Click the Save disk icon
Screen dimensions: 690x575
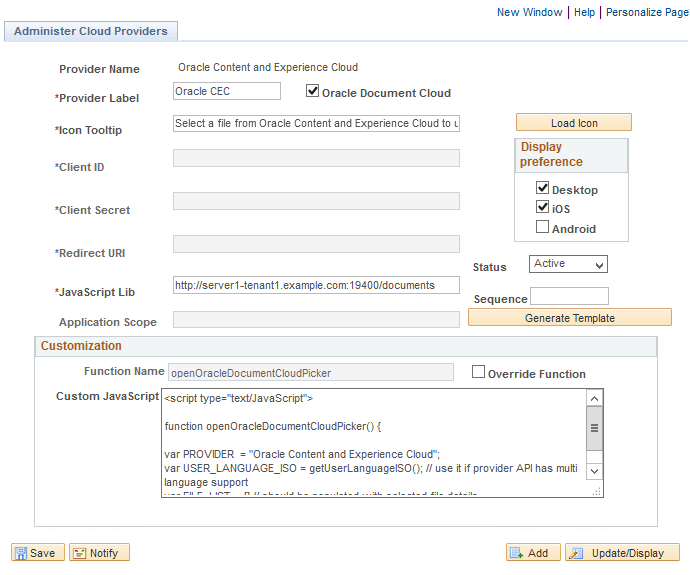pos(21,553)
